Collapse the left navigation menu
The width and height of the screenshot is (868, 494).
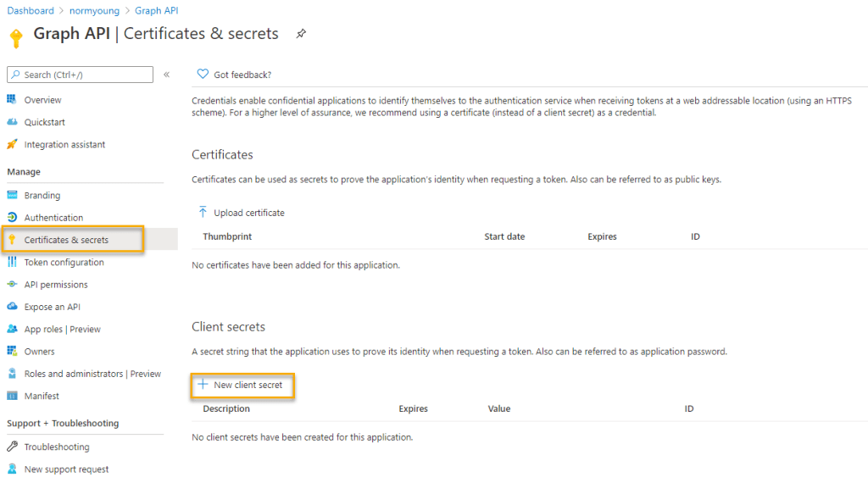pyautogui.click(x=166, y=75)
